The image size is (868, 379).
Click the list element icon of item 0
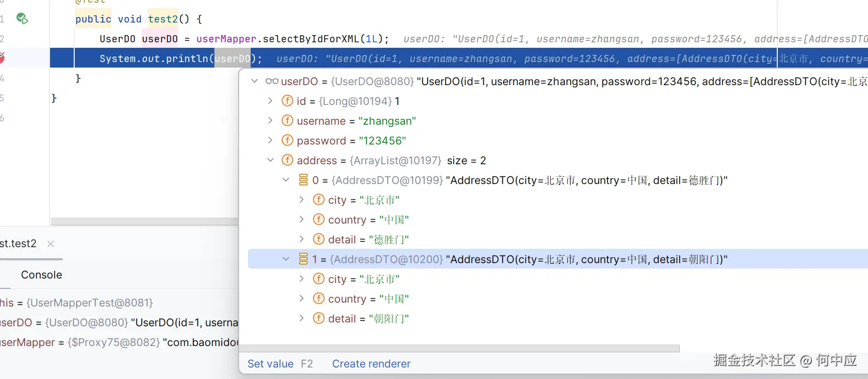(303, 180)
